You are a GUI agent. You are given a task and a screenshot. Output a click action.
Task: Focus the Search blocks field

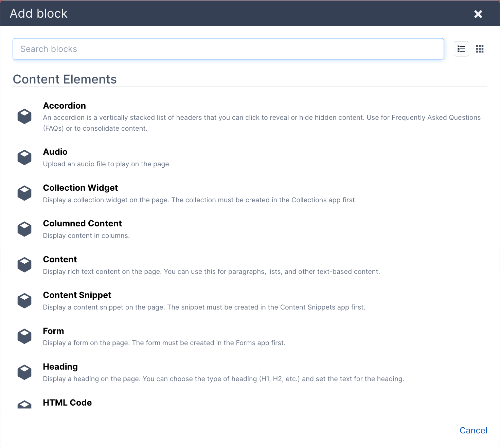coord(228,49)
